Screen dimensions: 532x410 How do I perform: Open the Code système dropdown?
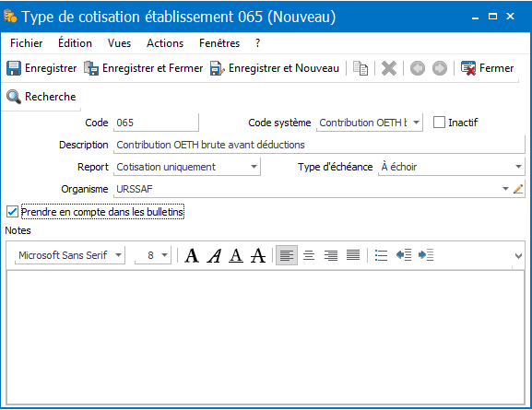pyautogui.click(x=417, y=123)
